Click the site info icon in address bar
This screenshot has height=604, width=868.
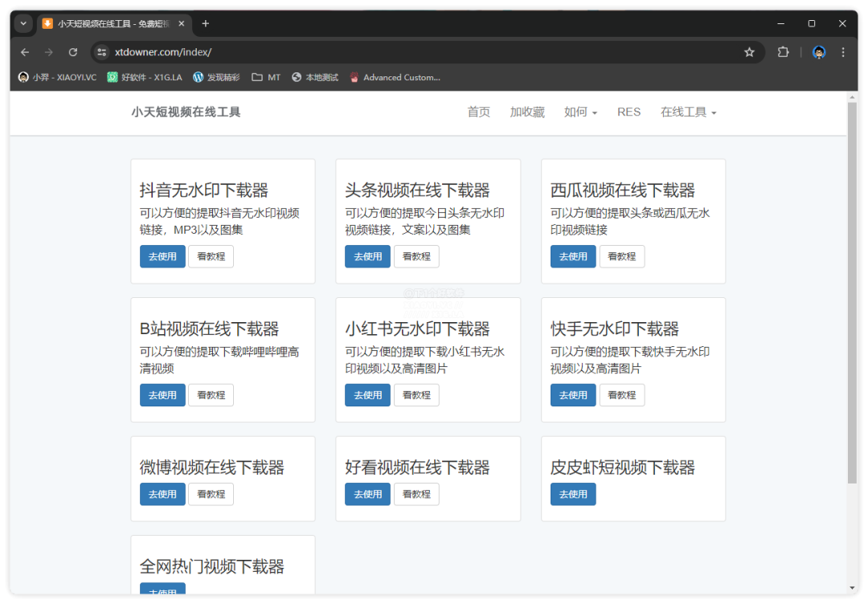pos(101,52)
